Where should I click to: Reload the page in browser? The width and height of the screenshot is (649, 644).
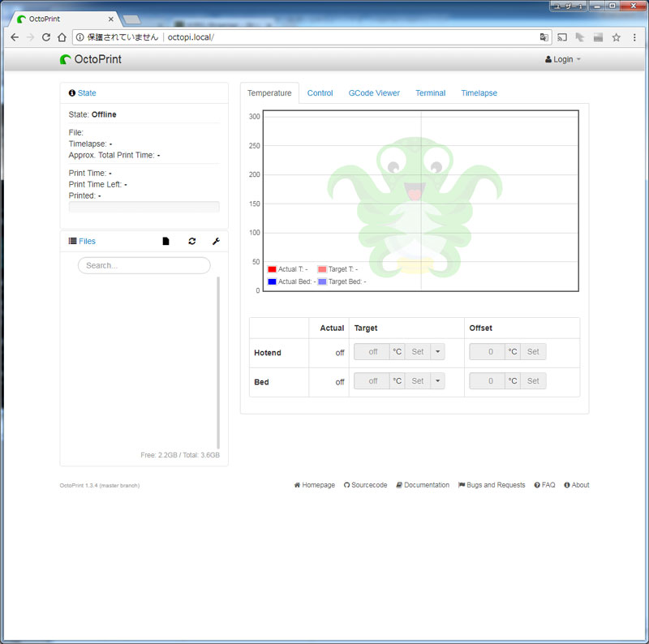click(46, 37)
